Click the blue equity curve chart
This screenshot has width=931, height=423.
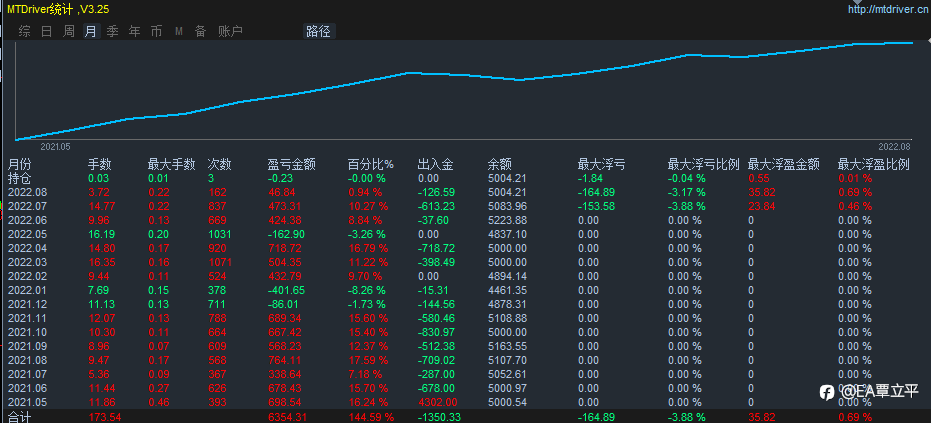464,89
